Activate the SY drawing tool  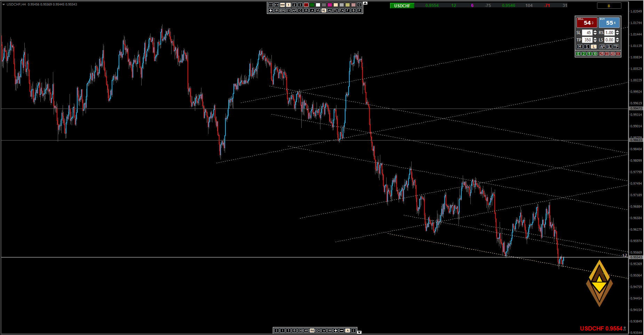288,10
